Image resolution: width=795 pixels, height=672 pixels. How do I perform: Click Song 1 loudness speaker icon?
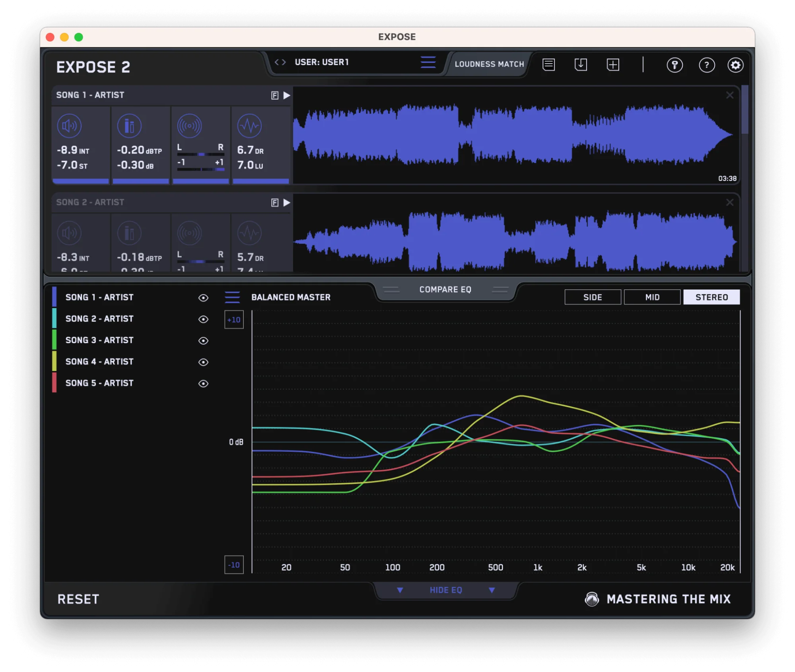coord(69,126)
